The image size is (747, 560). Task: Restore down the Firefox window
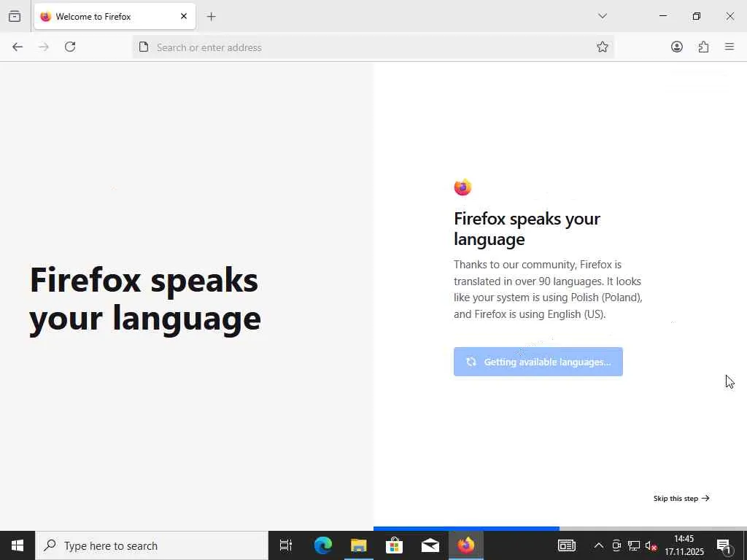tap(696, 16)
